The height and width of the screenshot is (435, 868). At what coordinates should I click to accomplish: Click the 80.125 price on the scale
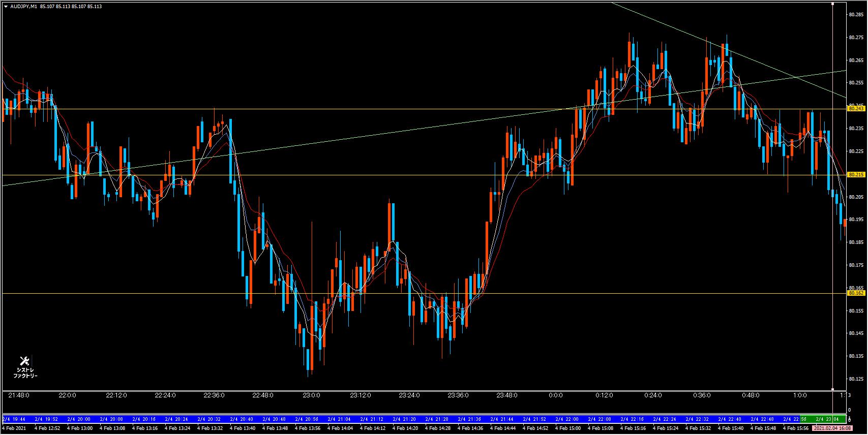(855, 379)
